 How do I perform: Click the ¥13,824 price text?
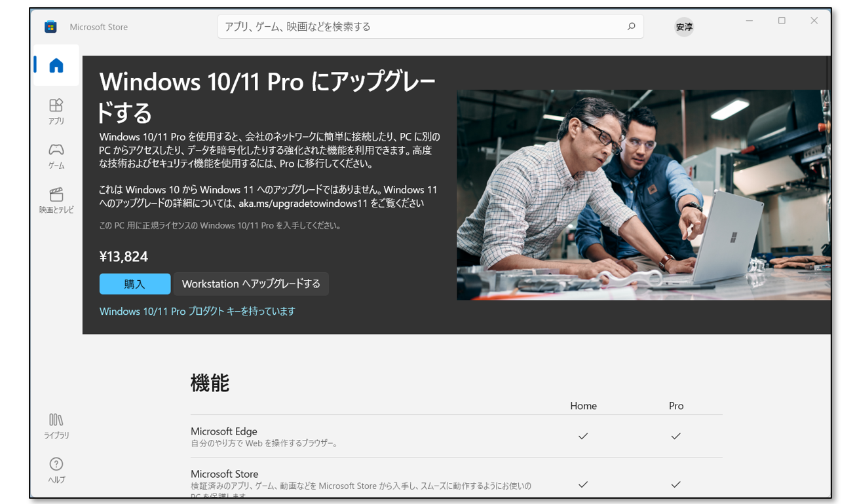coord(124,257)
